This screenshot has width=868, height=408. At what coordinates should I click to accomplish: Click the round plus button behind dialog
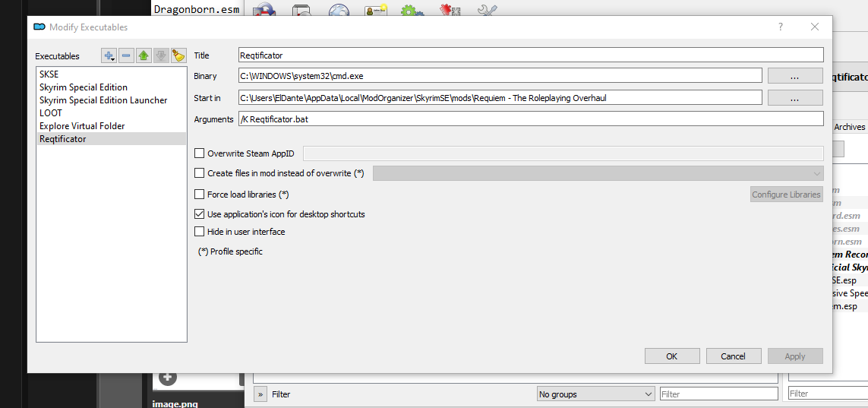pos(168,378)
